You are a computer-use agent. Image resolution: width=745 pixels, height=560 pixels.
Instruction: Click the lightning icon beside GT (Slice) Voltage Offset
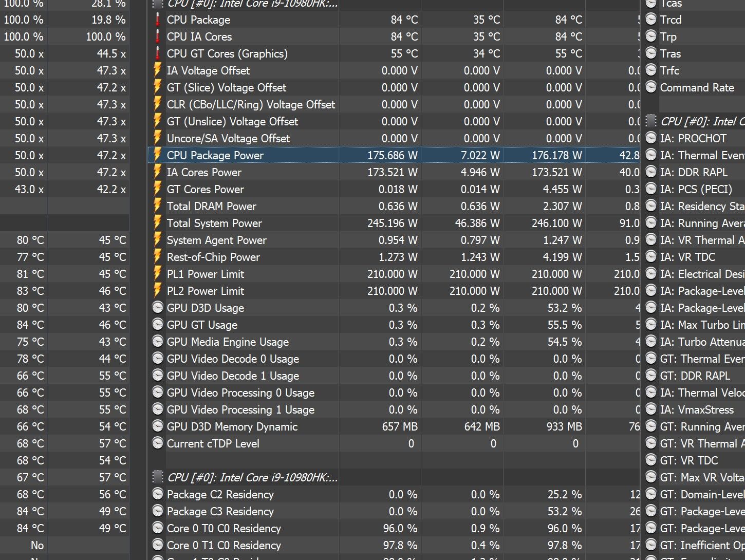click(158, 87)
